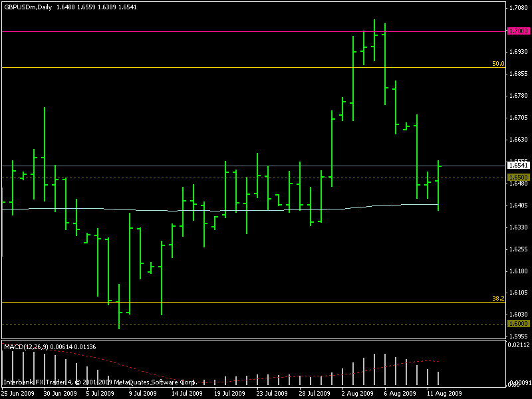This screenshot has height=399, width=532.
Task: Click the 5 Jul 2009 date label
Action: point(100,393)
